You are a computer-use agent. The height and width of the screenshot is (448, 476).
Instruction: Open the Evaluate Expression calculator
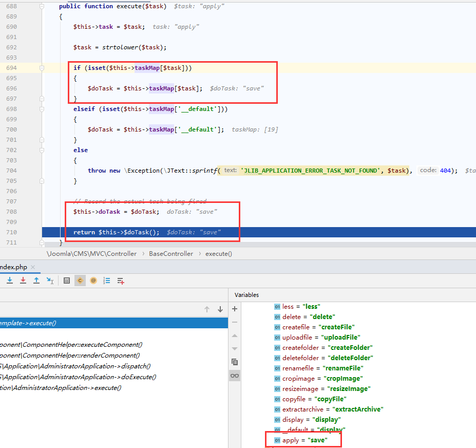click(67, 281)
